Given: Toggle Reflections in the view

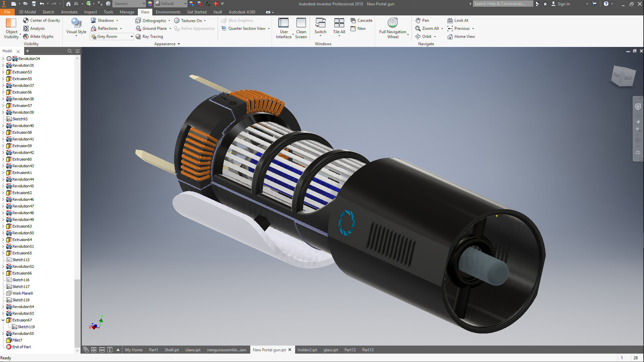Looking at the screenshot, I should pyautogui.click(x=104, y=28).
